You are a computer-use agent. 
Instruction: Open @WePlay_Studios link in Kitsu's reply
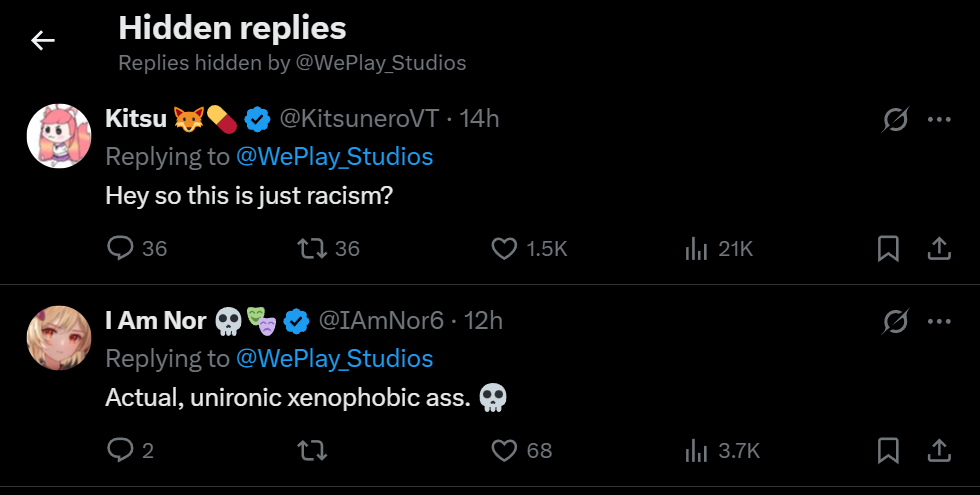click(x=334, y=157)
